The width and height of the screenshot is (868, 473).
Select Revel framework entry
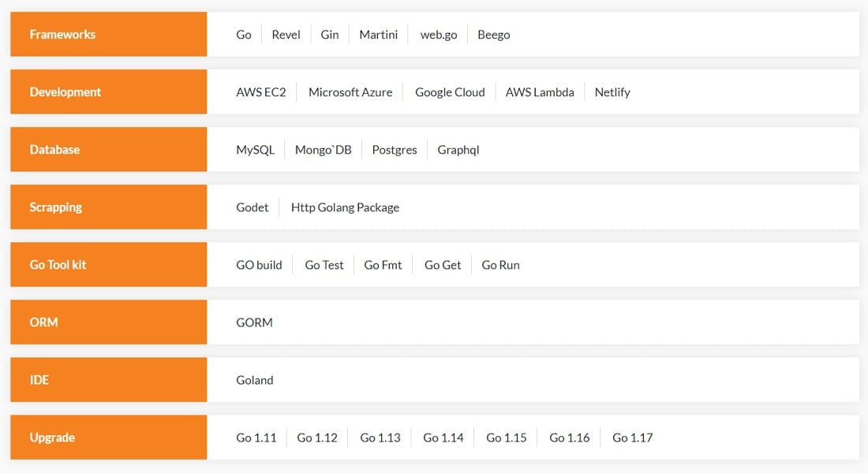pyautogui.click(x=286, y=35)
